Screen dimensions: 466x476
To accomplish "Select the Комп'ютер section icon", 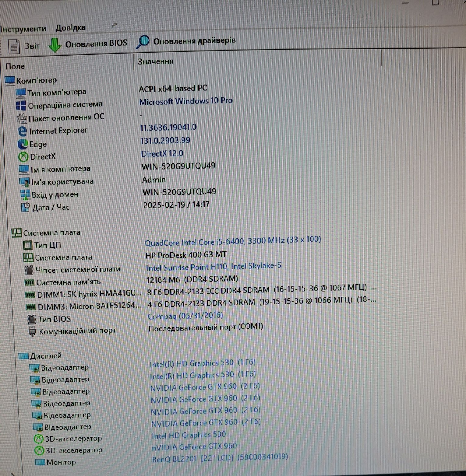I will tap(10, 81).
